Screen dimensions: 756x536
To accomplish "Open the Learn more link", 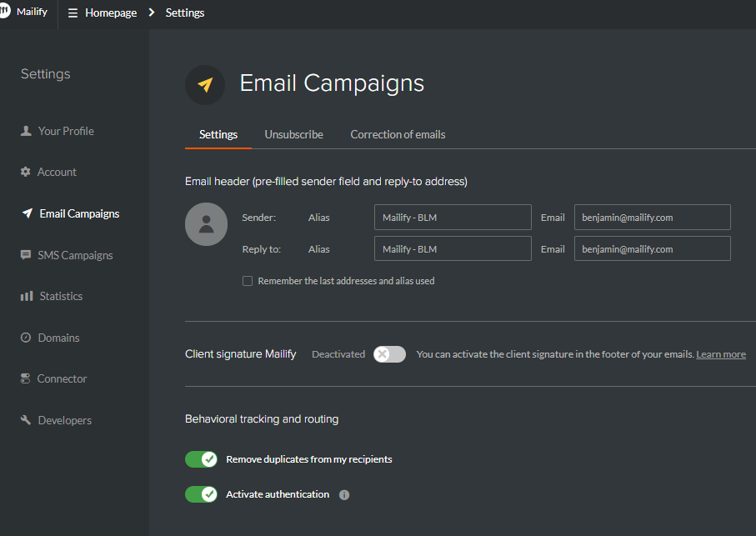I will (x=721, y=354).
